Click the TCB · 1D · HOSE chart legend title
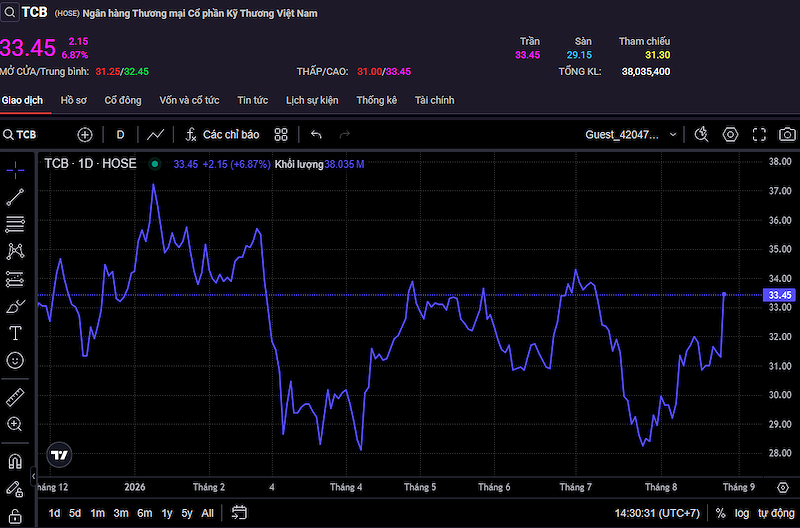This screenshot has width=800, height=528. coord(90,164)
